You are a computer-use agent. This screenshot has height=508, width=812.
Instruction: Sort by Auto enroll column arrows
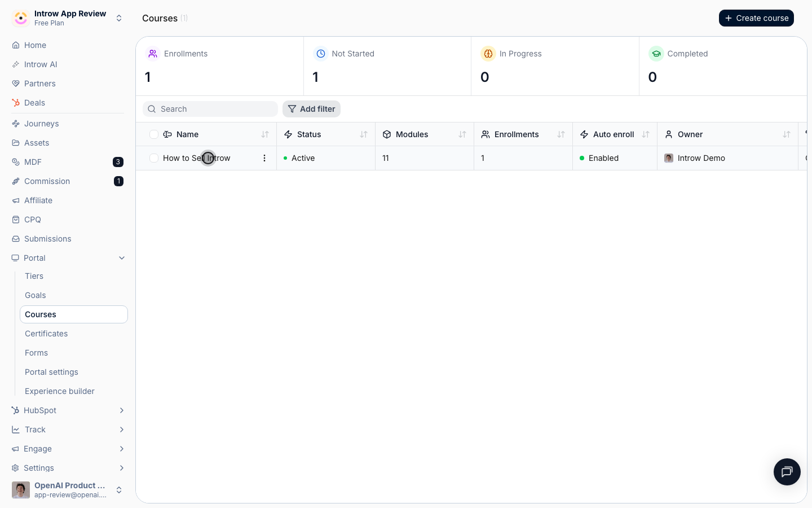646,134
